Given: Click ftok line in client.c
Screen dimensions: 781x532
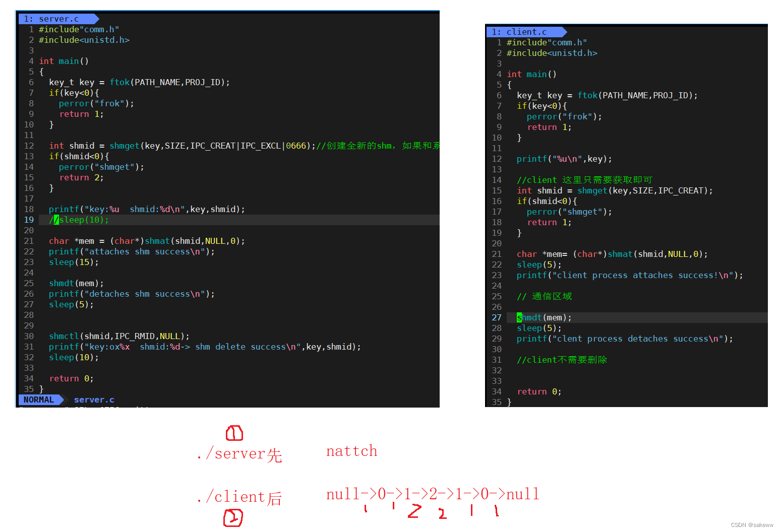Looking at the screenshot, I should (607, 95).
